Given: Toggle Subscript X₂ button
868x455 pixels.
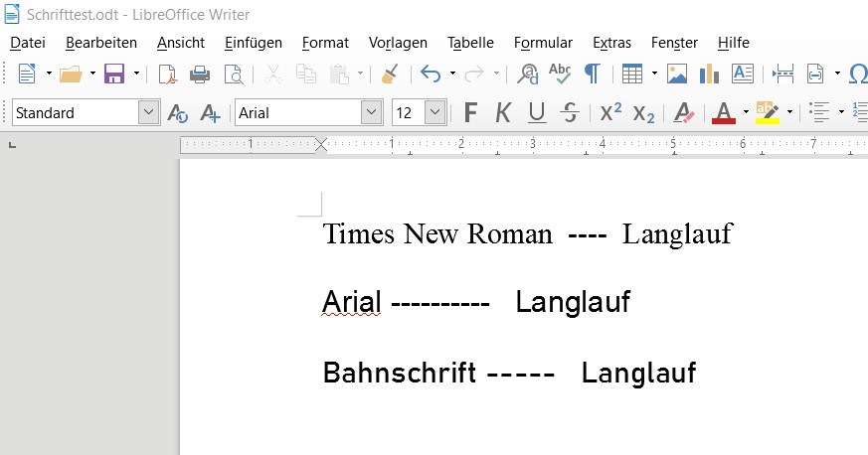Looking at the screenshot, I should [x=643, y=114].
